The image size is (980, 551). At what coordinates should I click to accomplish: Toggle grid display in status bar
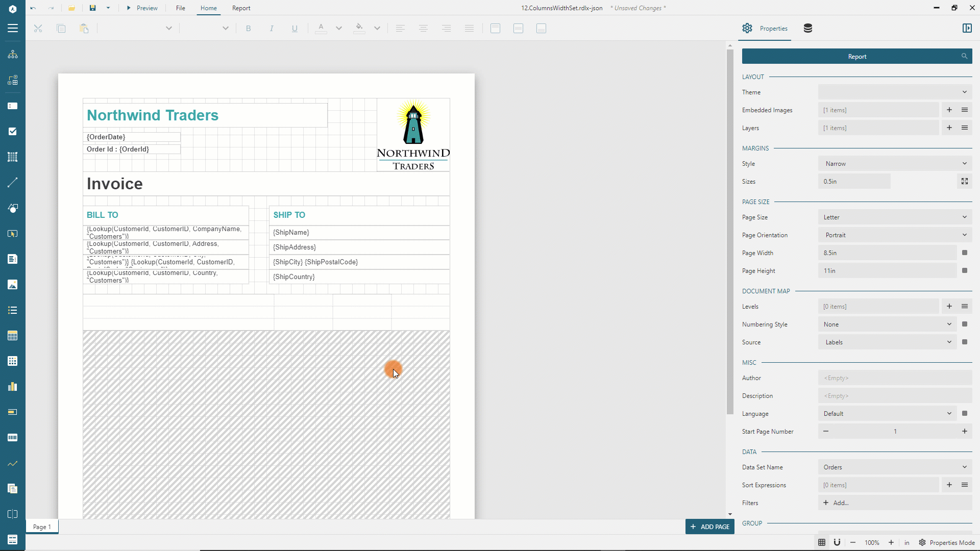tap(822, 542)
